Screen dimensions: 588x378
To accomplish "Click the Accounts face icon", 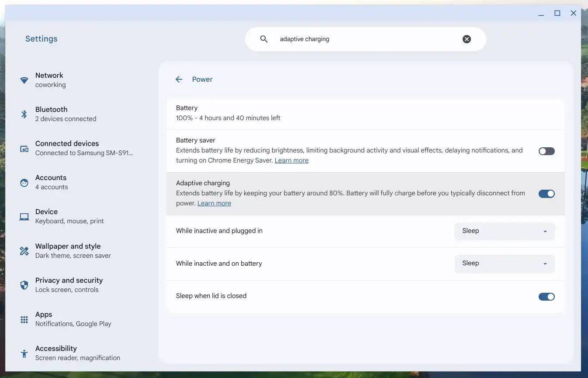I will 24,183.
